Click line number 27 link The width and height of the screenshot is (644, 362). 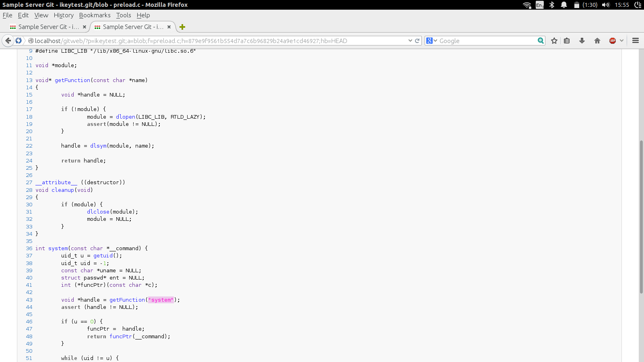coord(29,182)
